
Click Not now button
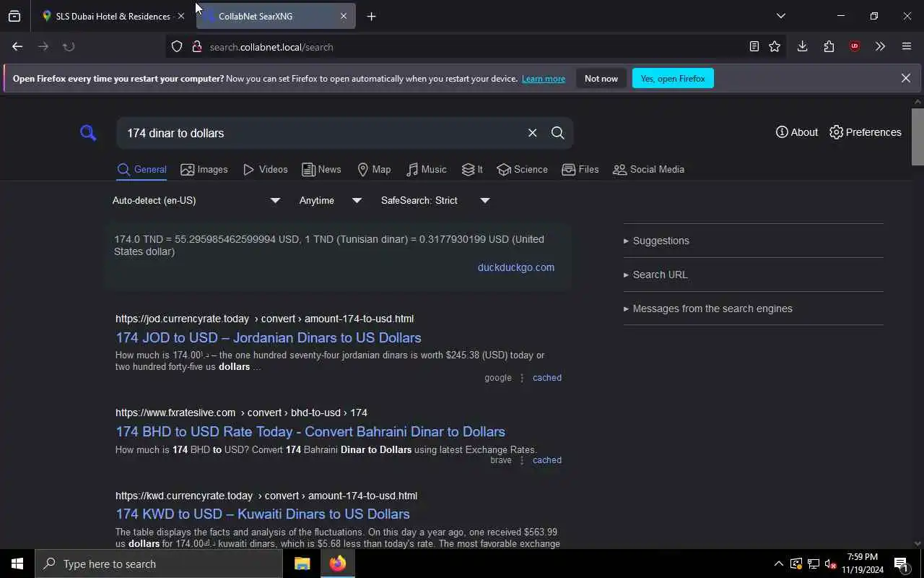pos(601,78)
